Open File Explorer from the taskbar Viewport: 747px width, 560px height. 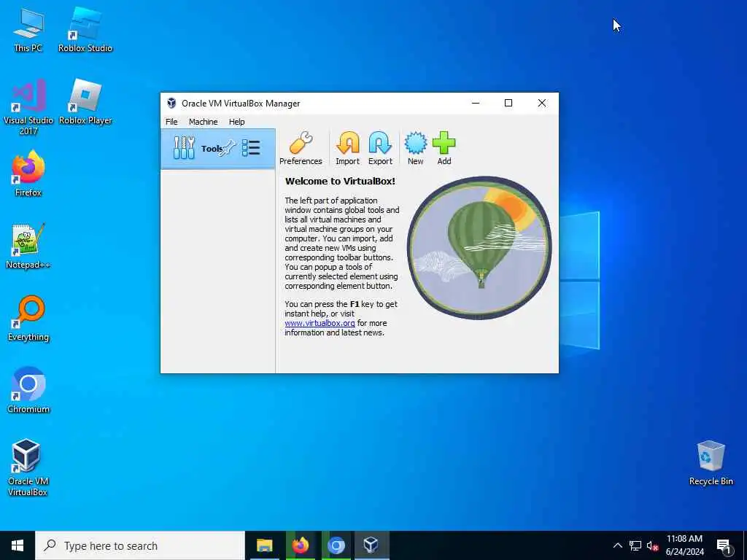click(264, 545)
